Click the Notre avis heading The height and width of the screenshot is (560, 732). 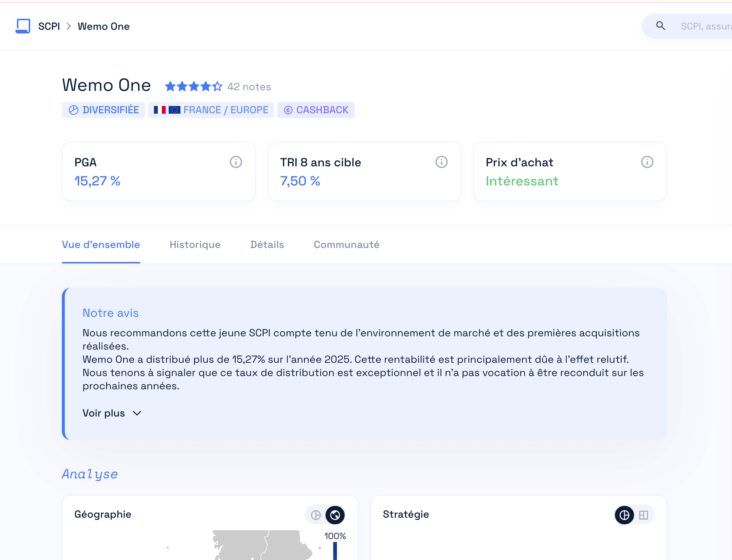point(110,313)
